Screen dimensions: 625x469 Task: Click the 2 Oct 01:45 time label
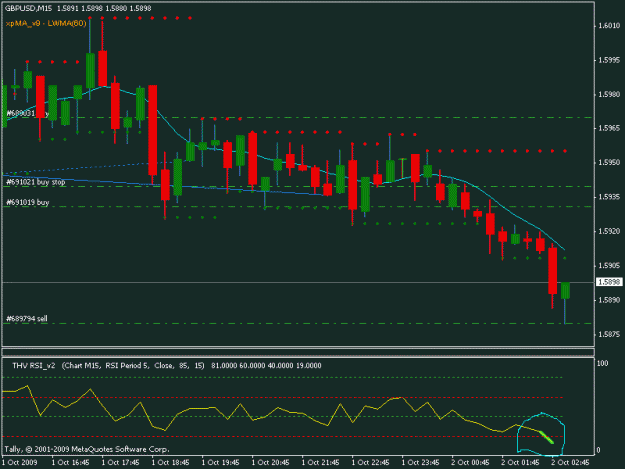click(520, 463)
